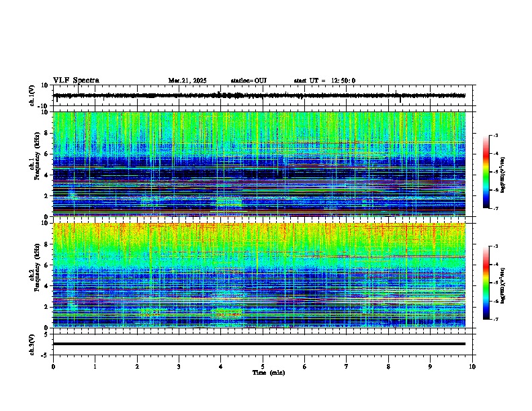Click the '10' tick on the Time axis
The height and width of the screenshot is (411, 532).
pyautogui.click(x=472, y=367)
